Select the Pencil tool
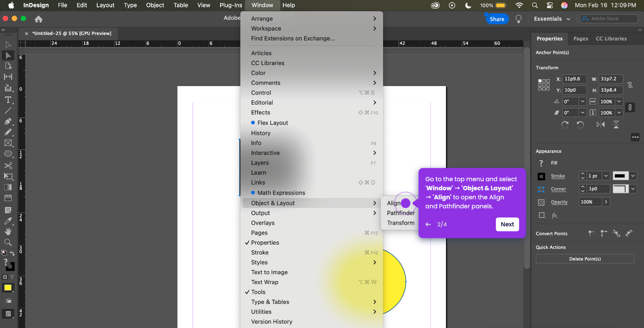Viewport: 644px width, 328px height. coord(8,132)
